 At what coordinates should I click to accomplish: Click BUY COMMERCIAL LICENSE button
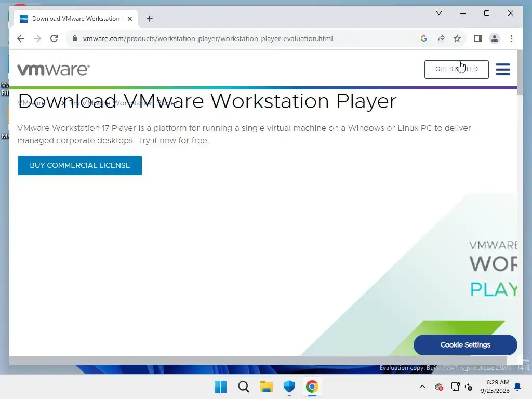79,165
